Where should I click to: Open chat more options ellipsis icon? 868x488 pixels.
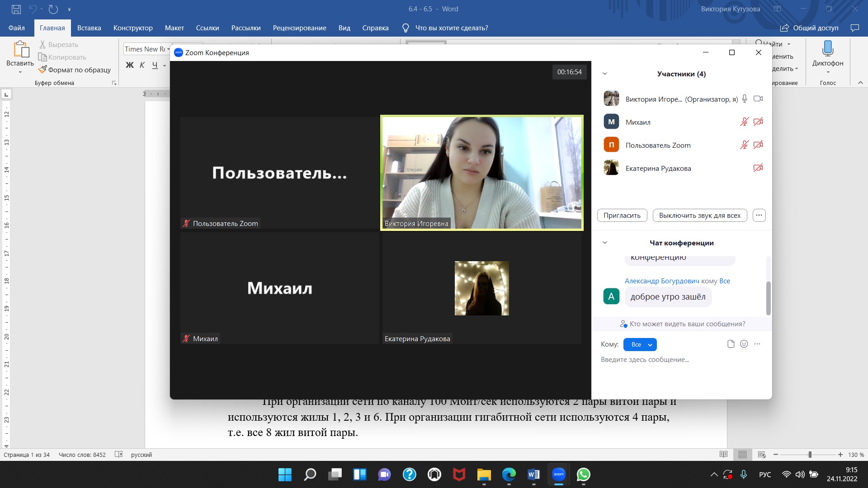click(x=757, y=344)
